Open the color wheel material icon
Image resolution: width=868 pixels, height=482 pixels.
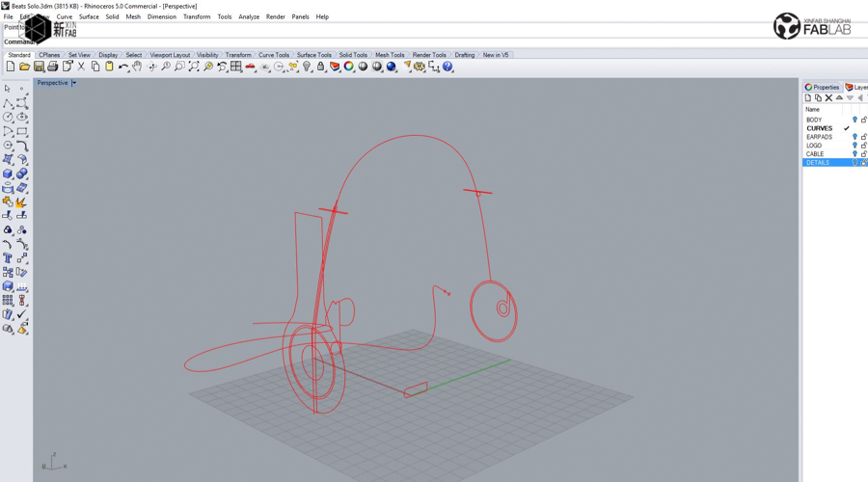(349, 67)
